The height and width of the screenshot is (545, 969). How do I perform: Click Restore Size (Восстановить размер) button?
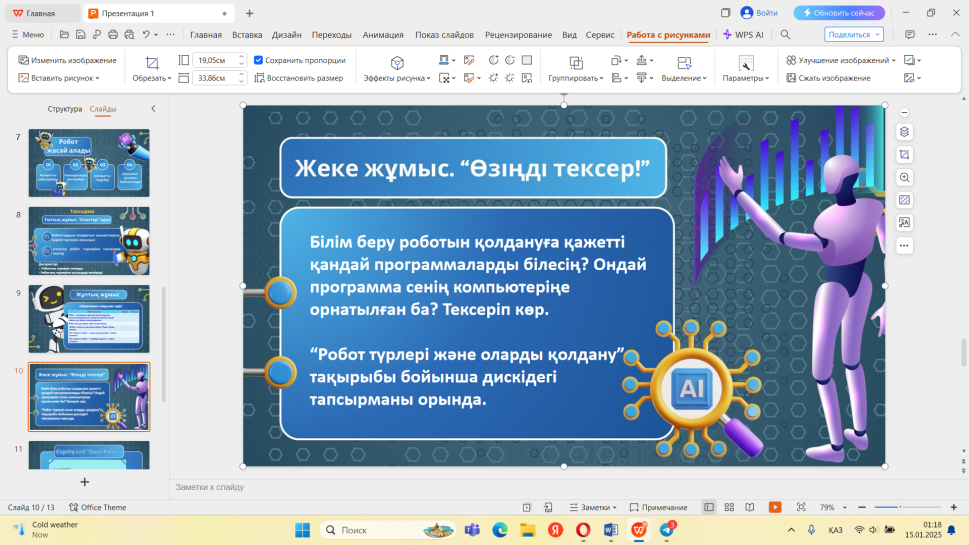(x=298, y=78)
